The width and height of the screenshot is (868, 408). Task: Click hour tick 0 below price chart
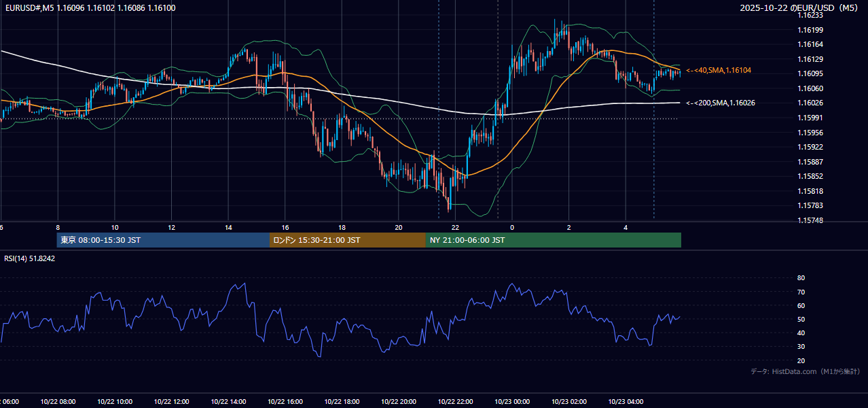click(x=512, y=228)
